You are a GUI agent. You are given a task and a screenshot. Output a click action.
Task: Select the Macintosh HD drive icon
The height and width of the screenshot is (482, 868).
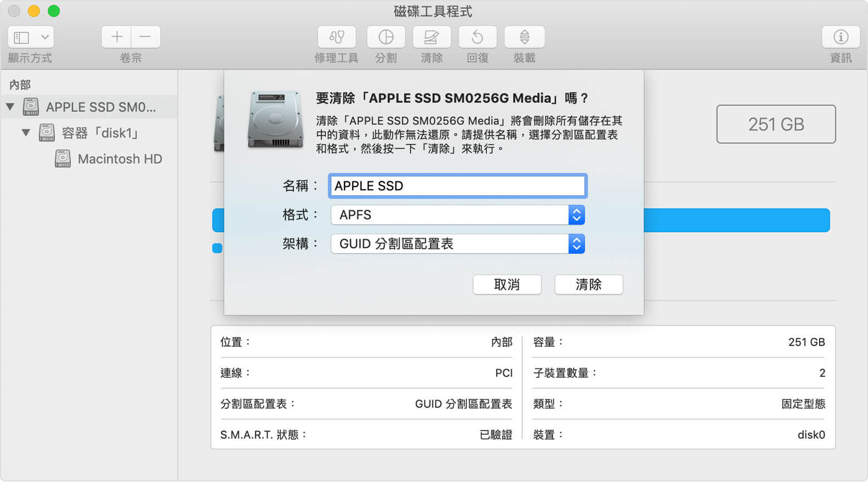click(63, 159)
